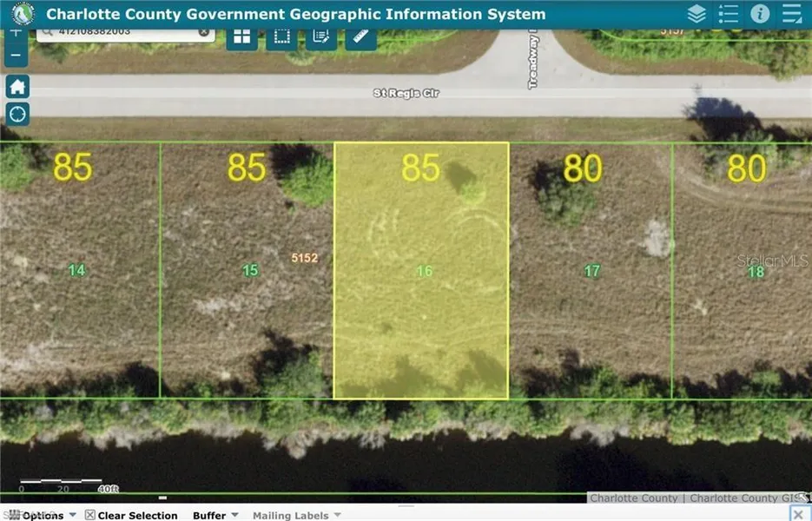This screenshot has width=812, height=521.
Task: Select the measurement ruler tool
Action: (360, 36)
